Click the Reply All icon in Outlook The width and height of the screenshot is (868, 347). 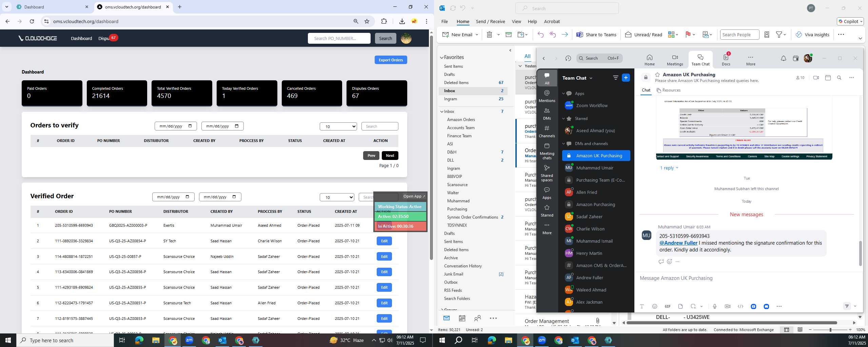[553, 35]
